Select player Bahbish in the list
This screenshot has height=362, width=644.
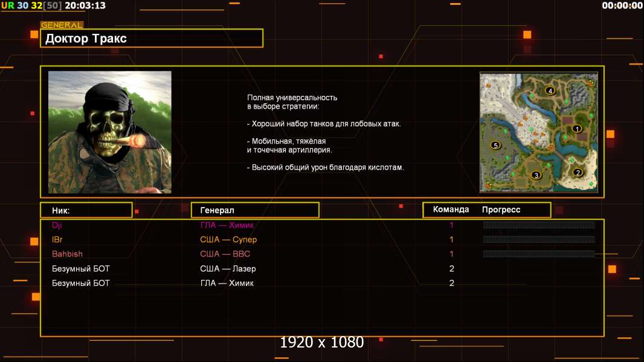(x=67, y=254)
